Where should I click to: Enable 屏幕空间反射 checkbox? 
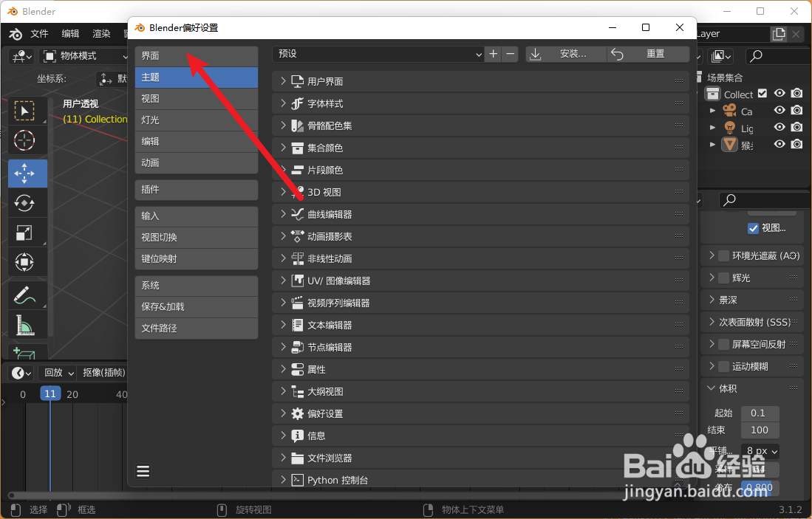[x=724, y=344]
